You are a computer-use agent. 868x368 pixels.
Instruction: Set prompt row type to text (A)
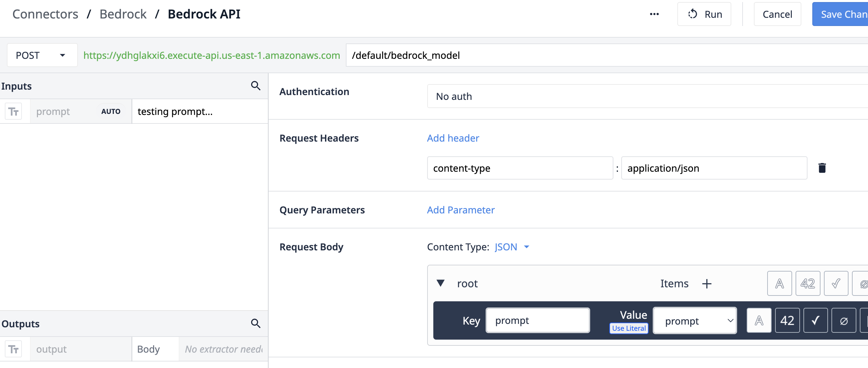pyautogui.click(x=759, y=320)
